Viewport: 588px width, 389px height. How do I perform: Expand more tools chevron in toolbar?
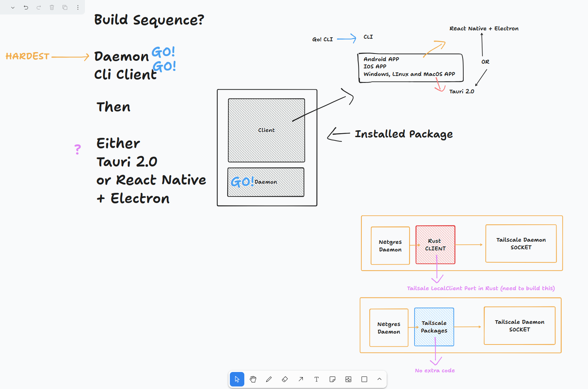[379, 379]
